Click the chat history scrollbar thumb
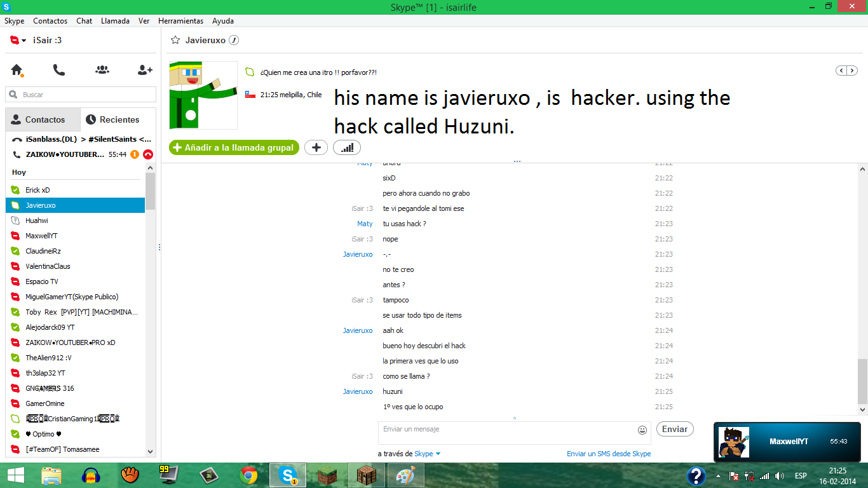Image resolution: width=868 pixels, height=488 pixels. (862, 380)
